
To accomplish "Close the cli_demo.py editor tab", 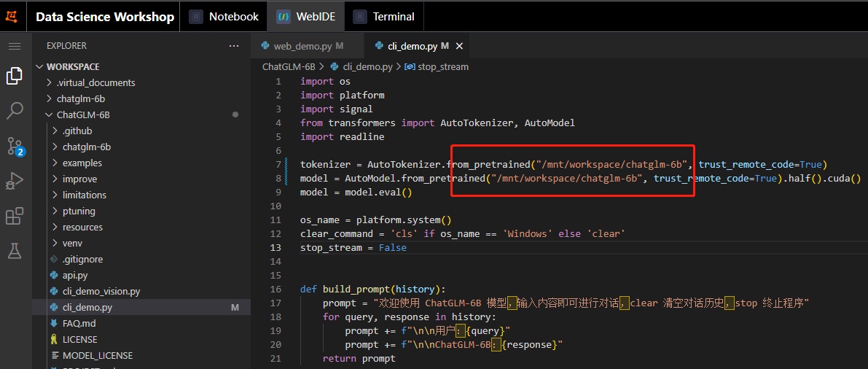I will (x=459, y=46).
